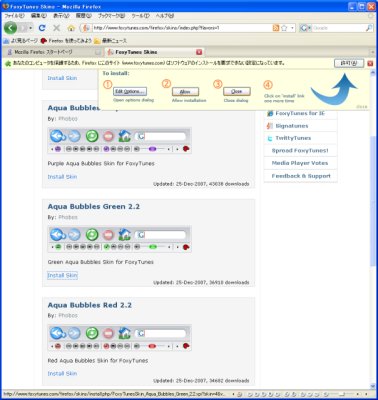The image size is (378, 400).
Task: Click 'Updated: 25-Dec-2007, 36910 downloads' text
Action: pos(201,282)
